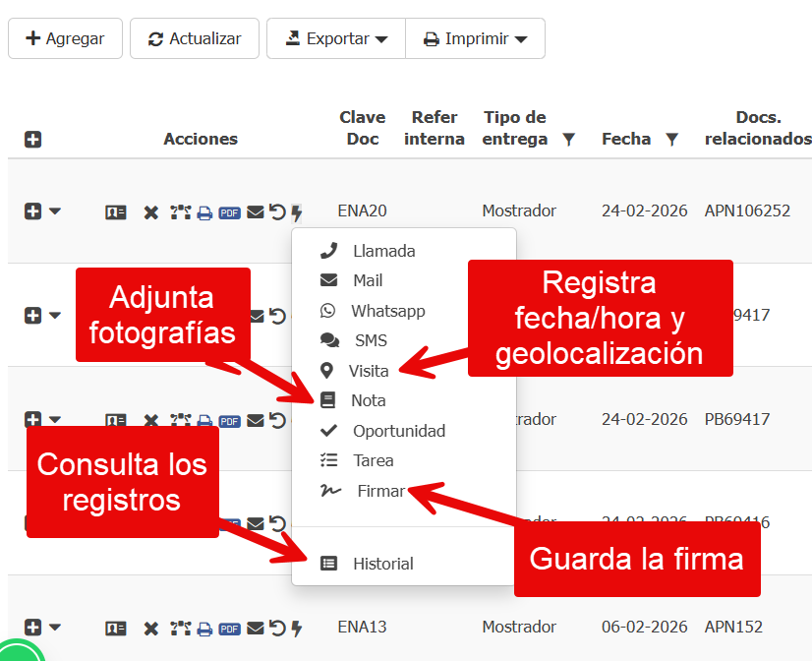Screen dimensions: 812x661
Task: Open the Imprimir dropdown
Action: coord(475,38)
